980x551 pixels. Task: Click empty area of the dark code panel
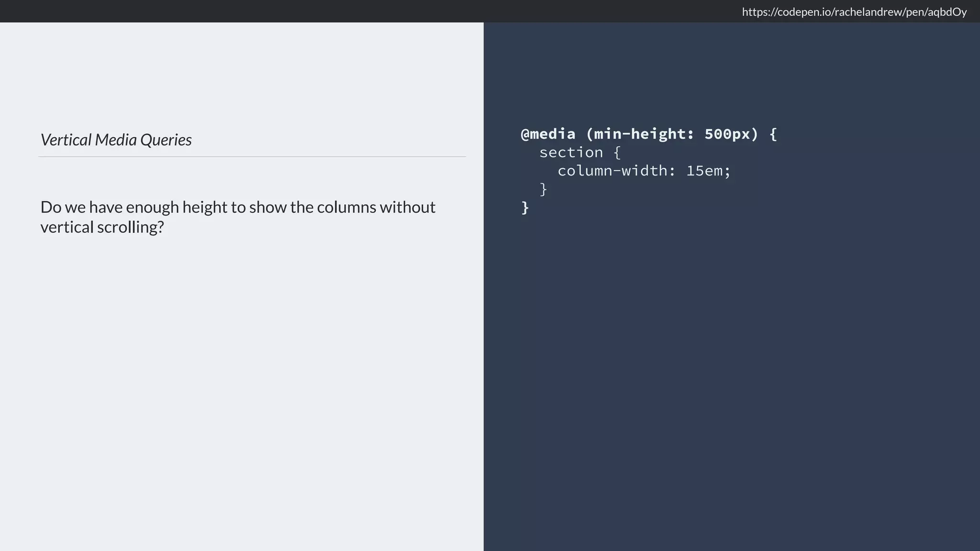coord(731,383)
